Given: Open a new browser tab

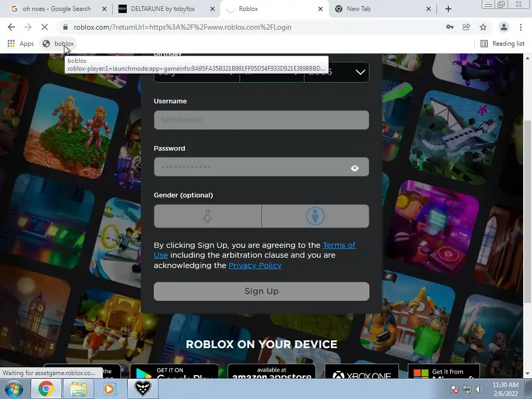Looking at the screenshot, I should (448, 9).
